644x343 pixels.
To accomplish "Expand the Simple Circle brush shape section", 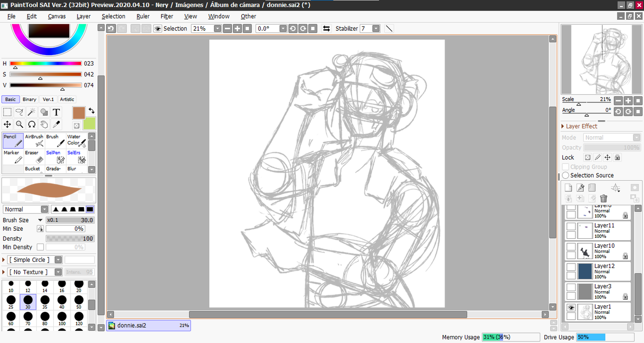I will (5, 260).
